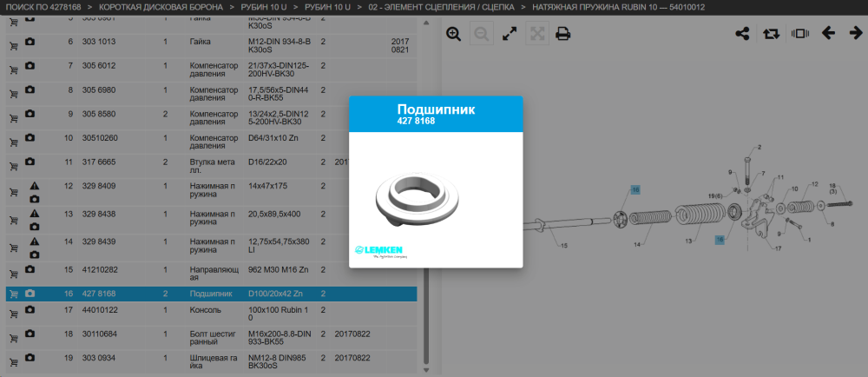Return to ПОИСК ПО 4278168 results
868x377 pixels.
pyautogui.click(x=43, y=8)
